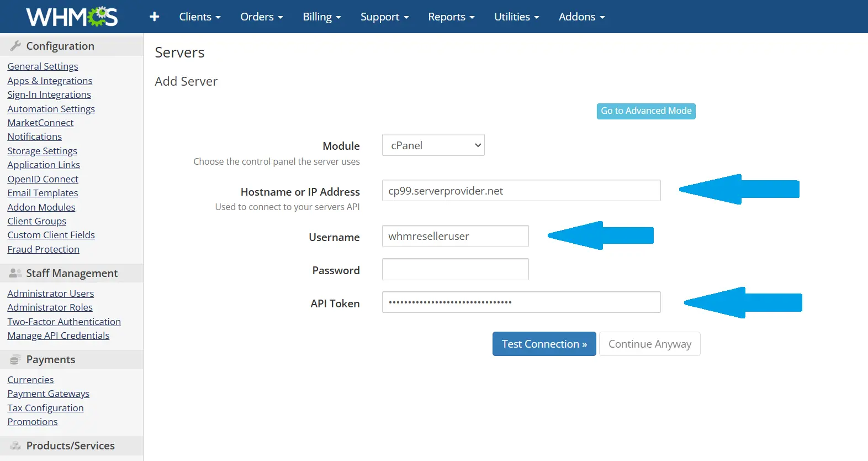Focus the Hostname or IP Address field
This screenshot has height=461, width=868.
pos(521,191)
